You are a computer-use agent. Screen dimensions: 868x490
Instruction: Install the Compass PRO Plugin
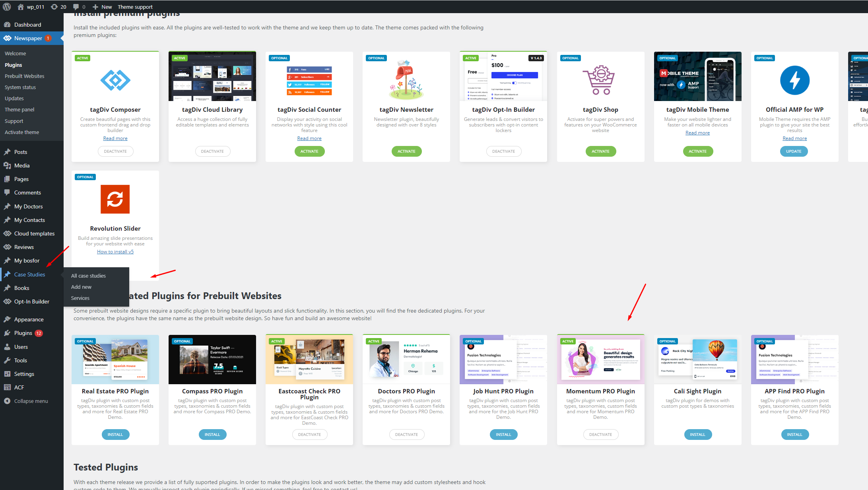(x=212, y=434)
